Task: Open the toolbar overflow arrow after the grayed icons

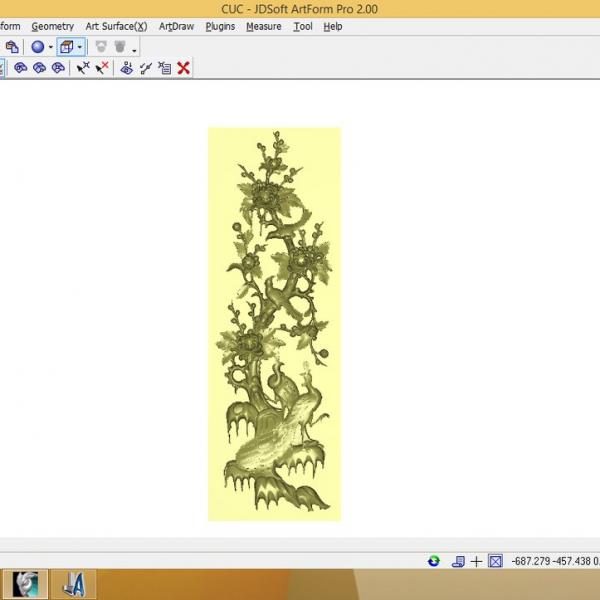Action: click(x=134, y=49)
